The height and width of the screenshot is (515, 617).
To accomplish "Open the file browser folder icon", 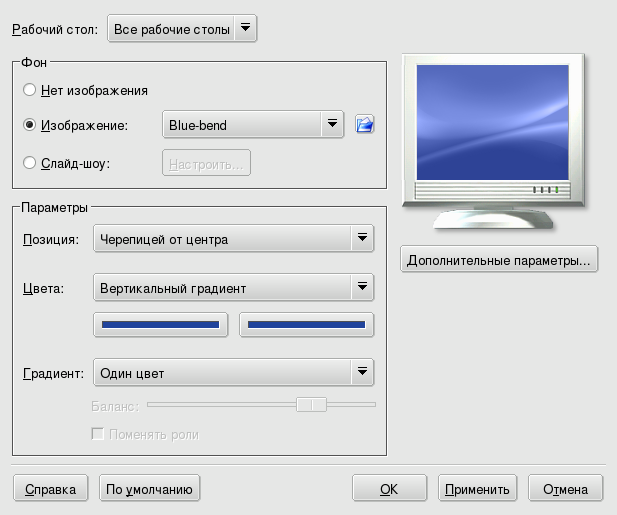I will pos(364,125).
